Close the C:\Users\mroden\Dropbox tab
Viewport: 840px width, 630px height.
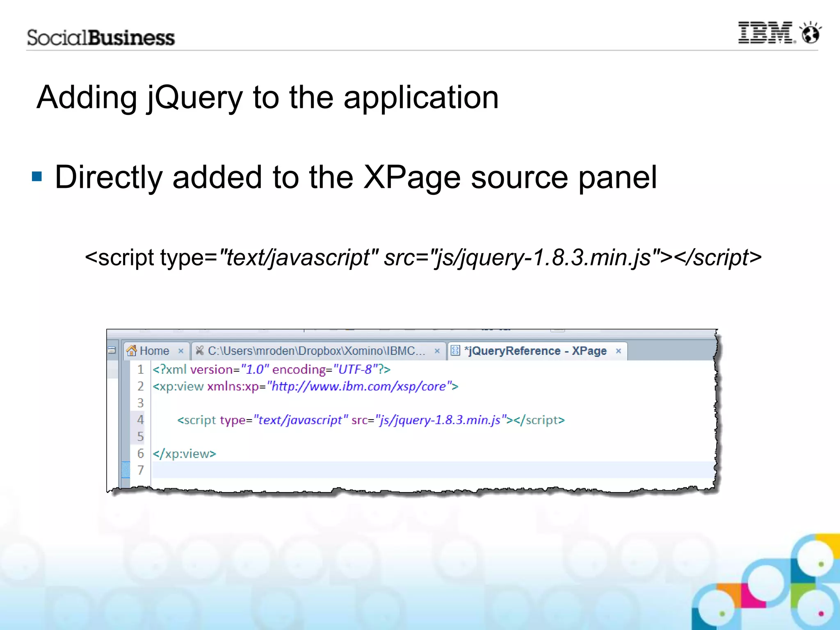pyautogui.click(x=437, y=351)
